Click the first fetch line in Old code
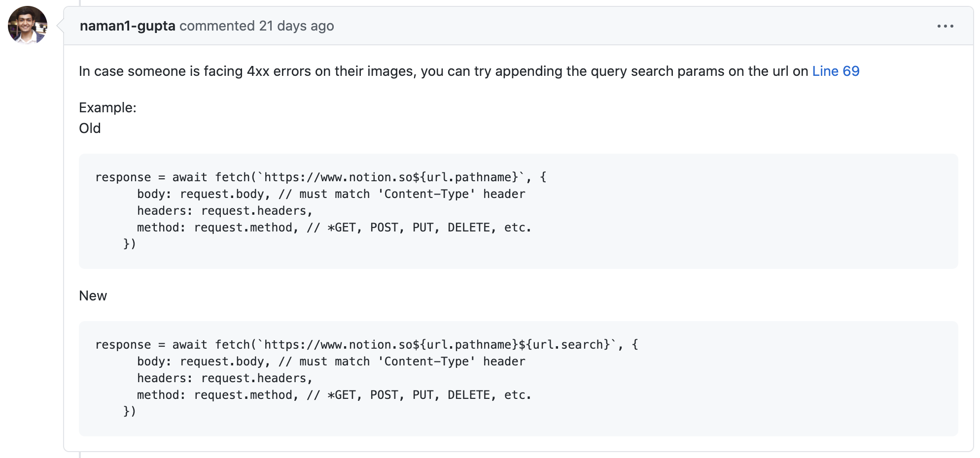 point(321,177)
